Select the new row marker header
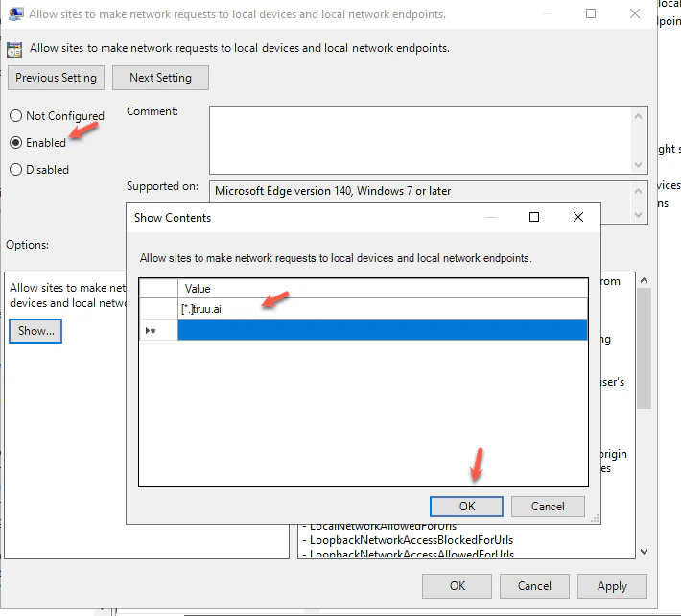Screen dimensions: 681x616 [158, 330]
